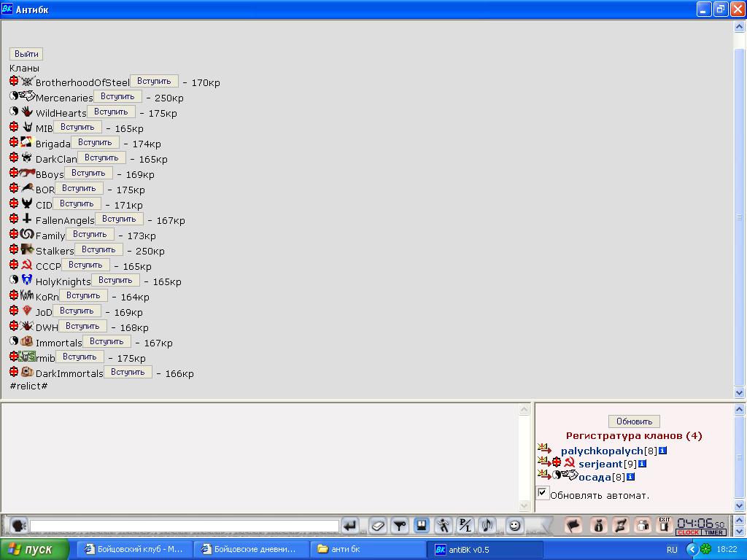Click the CLOCK button under the time display
This screenshot has height=560, width=747.
point(689,532)
